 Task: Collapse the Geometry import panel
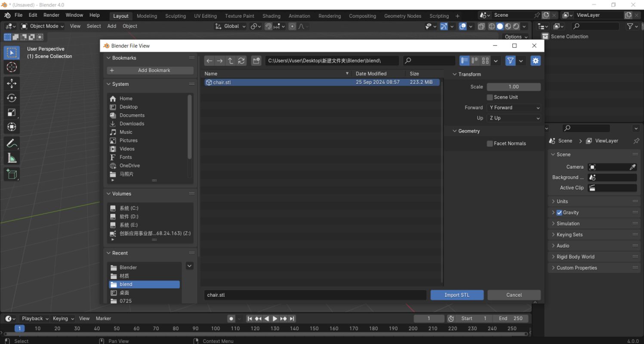click(455, 131)
